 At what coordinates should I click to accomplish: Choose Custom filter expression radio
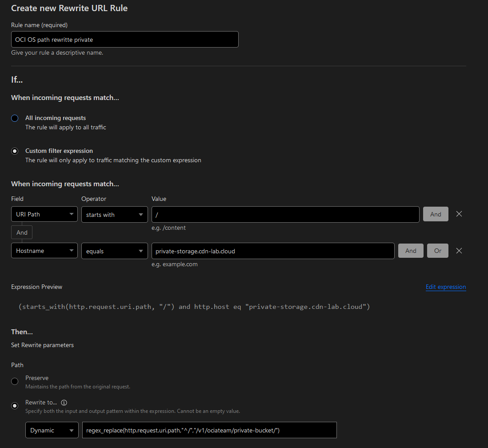tap(15, 151)
